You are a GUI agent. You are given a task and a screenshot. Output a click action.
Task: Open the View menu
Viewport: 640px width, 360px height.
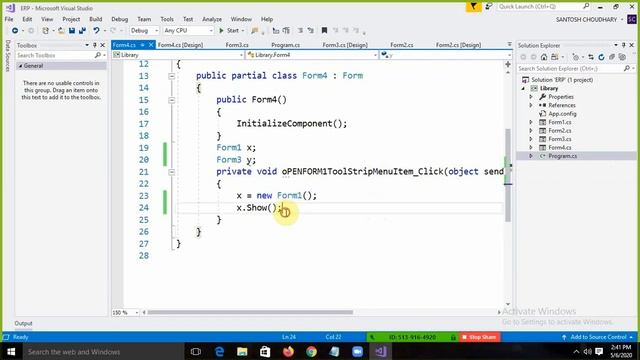pyautogui.click(x=47, y=19)
